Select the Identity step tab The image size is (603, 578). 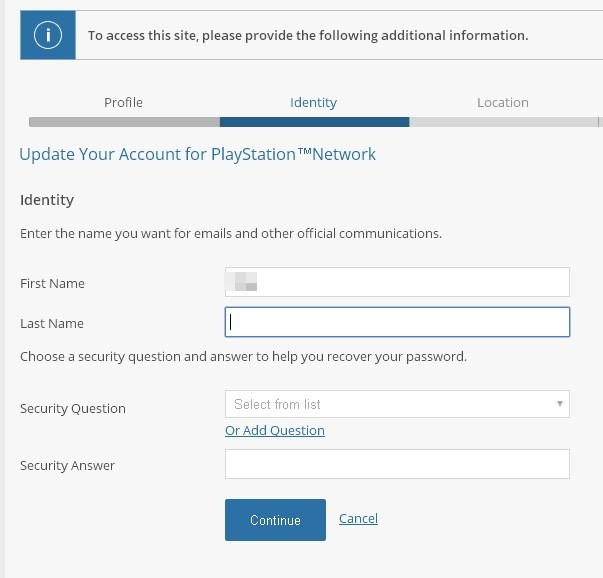313,103
